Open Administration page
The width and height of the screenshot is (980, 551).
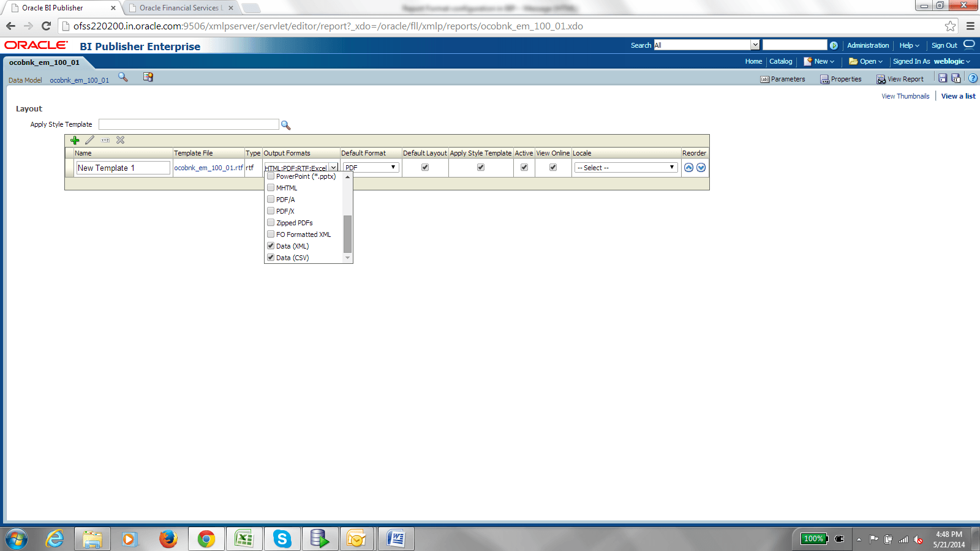click(868, 45)
